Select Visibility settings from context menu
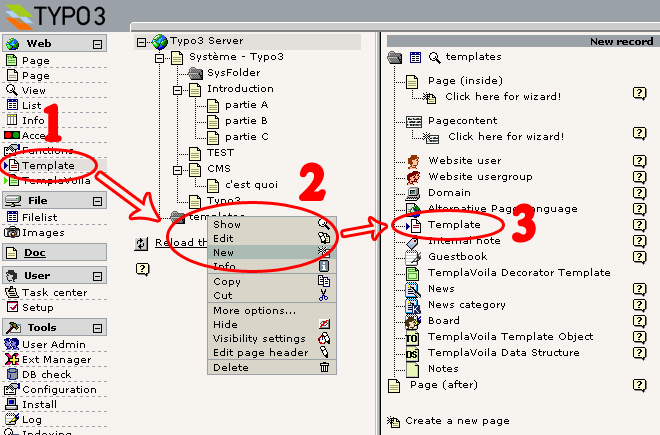This screenshot has width=660, height=435. (260, 338)
